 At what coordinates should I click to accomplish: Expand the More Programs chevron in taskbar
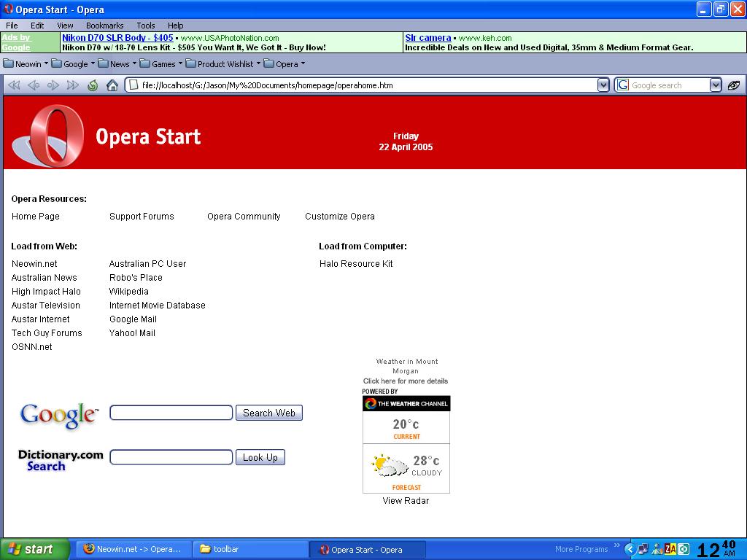click(617, 545)
